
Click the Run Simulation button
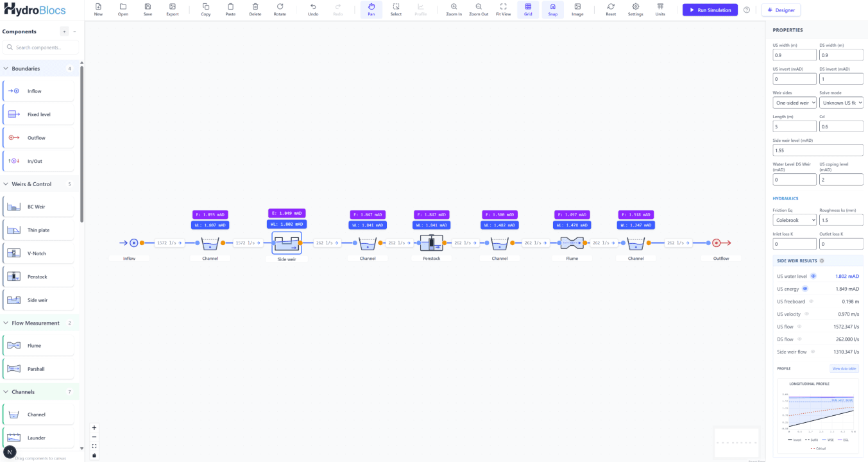pyautogui.click(x=710, y=10)
